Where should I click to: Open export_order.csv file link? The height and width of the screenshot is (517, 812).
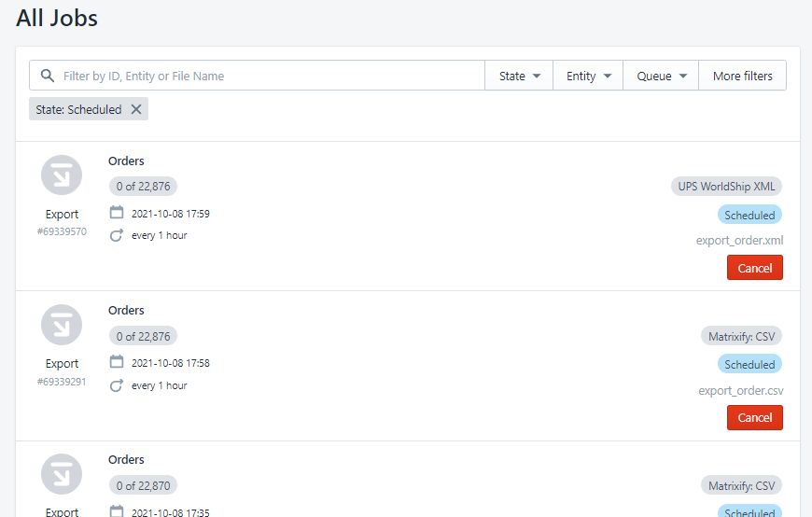tap(740, 390)
